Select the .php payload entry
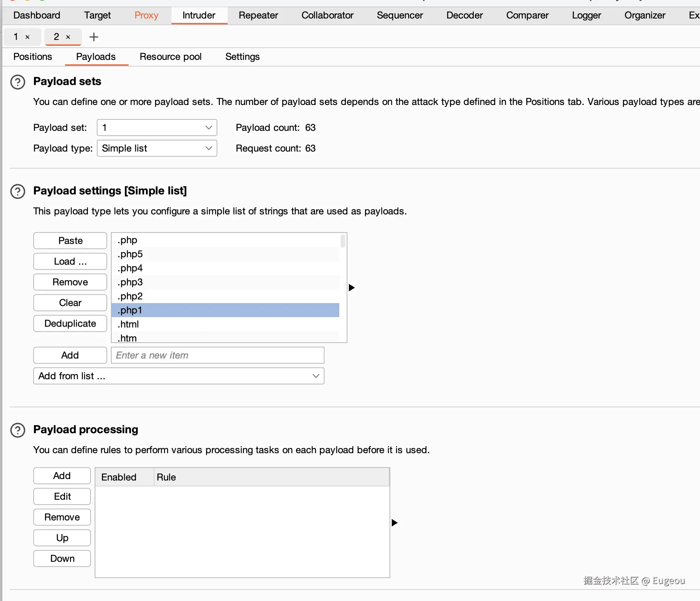700x601 pixels. pyautogui.click(x=225, y=240)
